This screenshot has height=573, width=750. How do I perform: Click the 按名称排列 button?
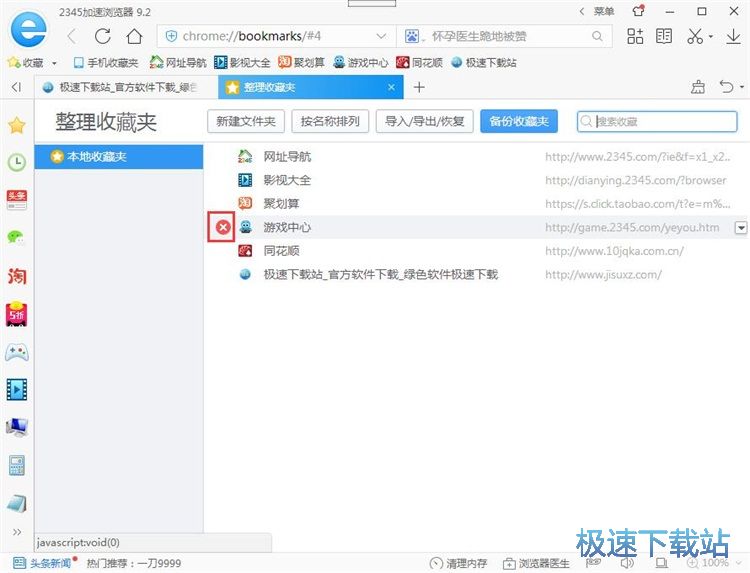click(330, 121)
